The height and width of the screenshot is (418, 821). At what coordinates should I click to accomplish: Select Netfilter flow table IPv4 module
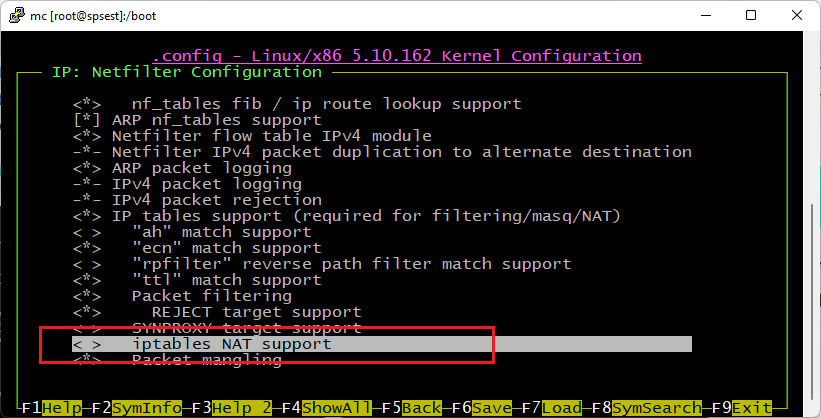pos(271,136)
